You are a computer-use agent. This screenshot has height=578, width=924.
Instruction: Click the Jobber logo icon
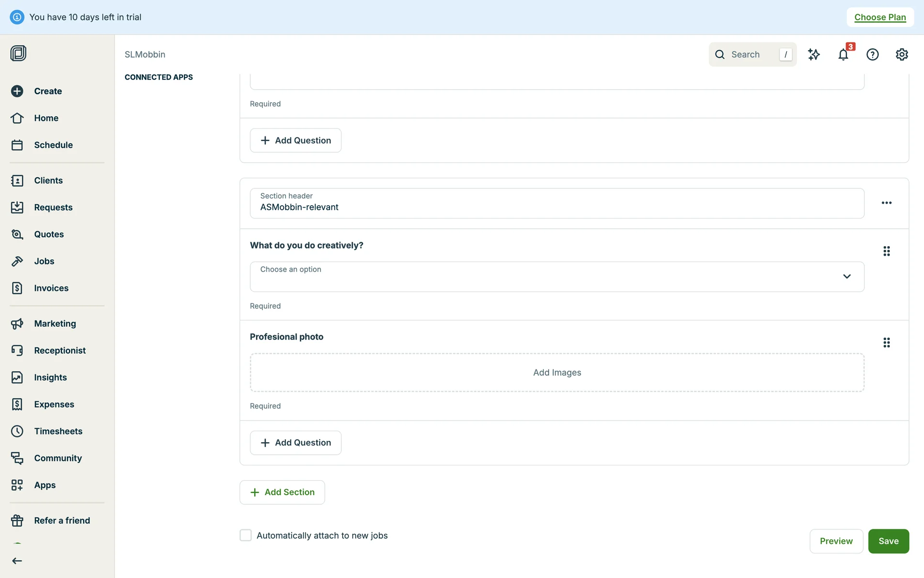click(18, 53)
